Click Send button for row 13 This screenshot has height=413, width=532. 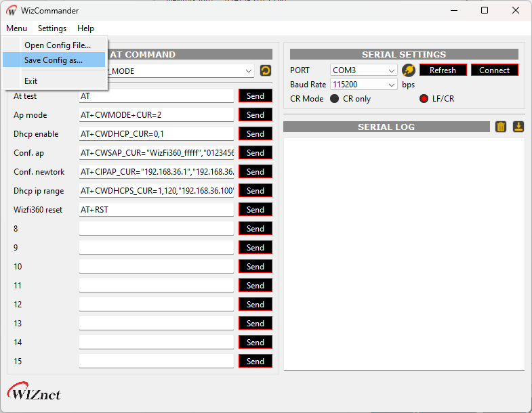pos(255,324)
